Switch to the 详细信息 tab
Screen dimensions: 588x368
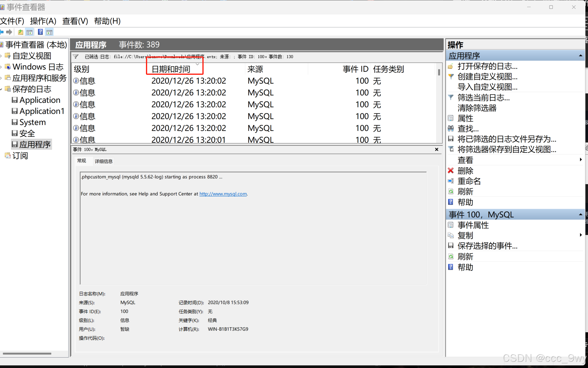[x=104, y=161]
